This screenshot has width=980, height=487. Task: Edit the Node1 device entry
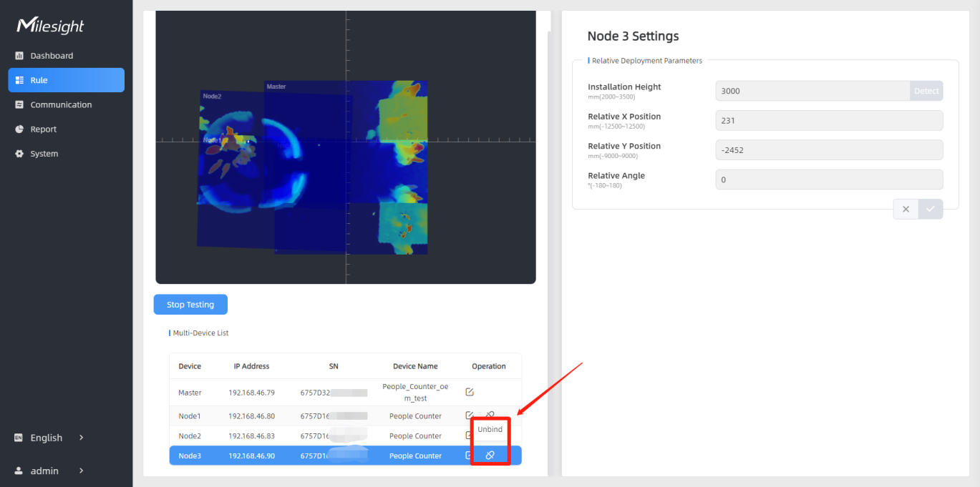[470, 415]
